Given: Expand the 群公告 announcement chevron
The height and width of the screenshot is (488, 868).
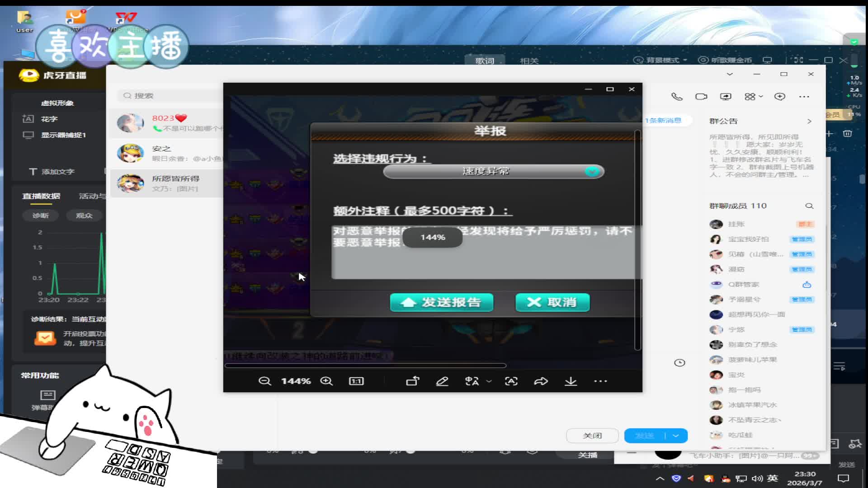Looking at the screenshot, I should (x=809, y=121).
